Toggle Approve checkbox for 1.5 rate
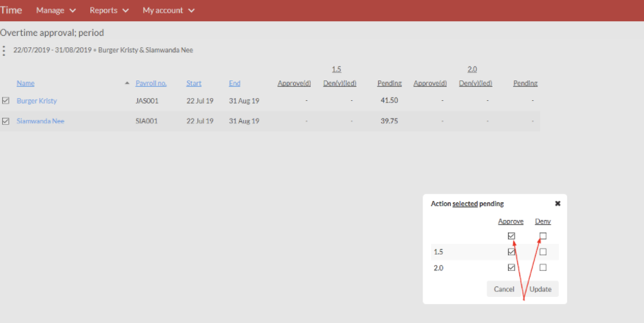This screenshot has height=323, width=644. (511, 252)
